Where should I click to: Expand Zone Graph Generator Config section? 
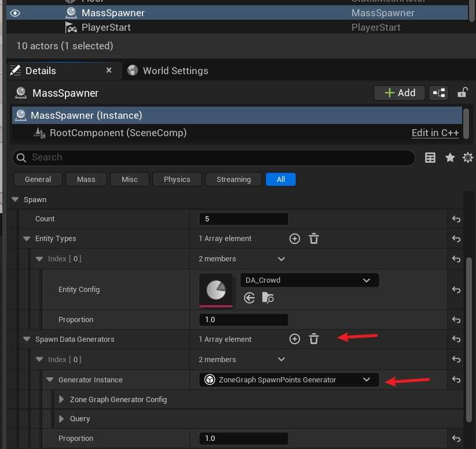point(62,400)
